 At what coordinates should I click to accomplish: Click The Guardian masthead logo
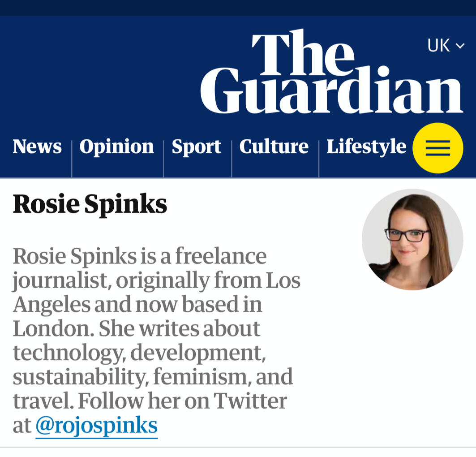coord(331,69)
